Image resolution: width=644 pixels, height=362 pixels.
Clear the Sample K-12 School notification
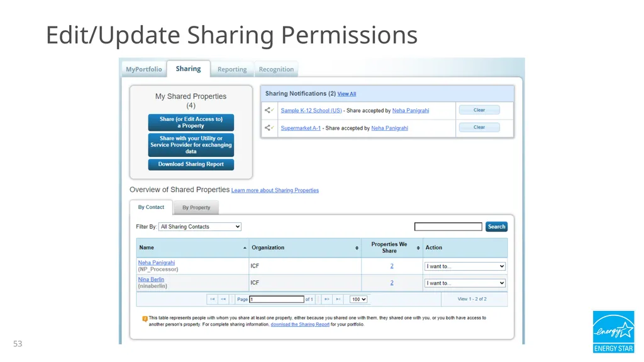479,110
